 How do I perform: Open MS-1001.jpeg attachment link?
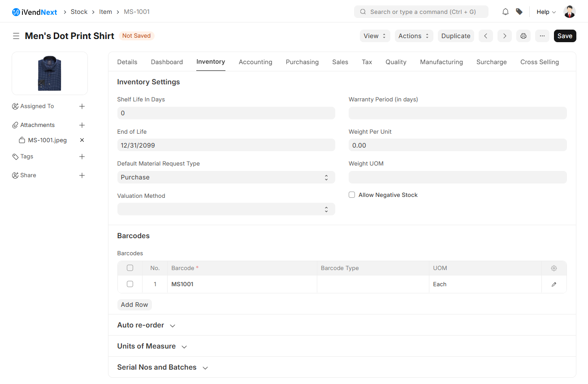48,140
